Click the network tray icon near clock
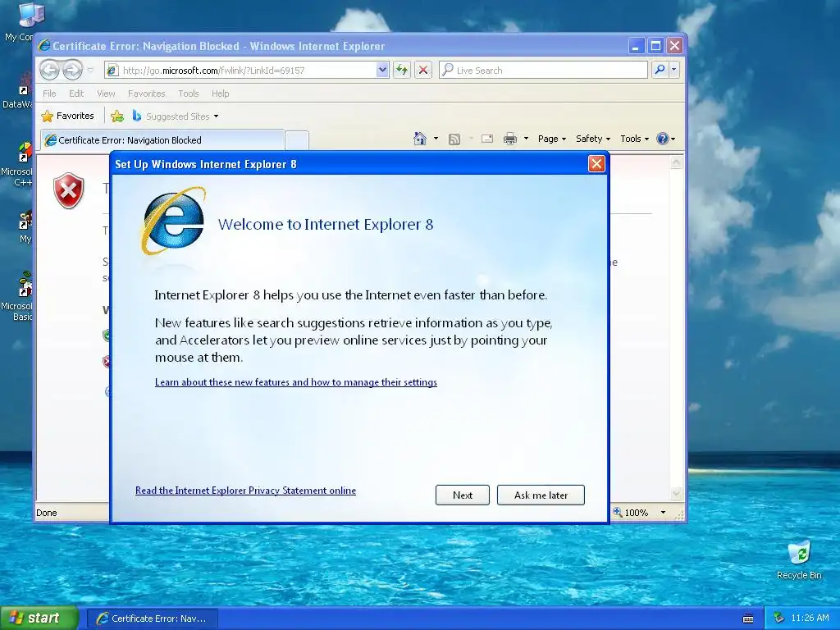This screenshot has height=630, width=840. pyautogui.click(x=779, y=619)
